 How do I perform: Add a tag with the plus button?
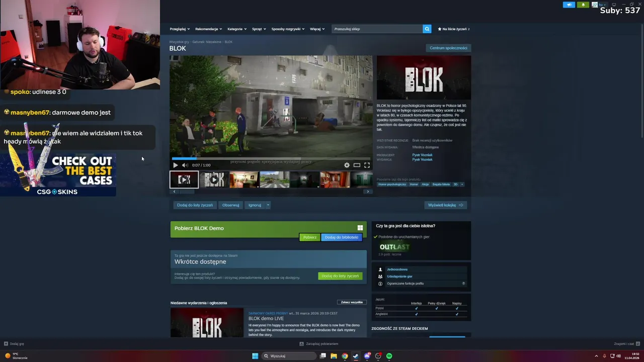click(462, 185)
